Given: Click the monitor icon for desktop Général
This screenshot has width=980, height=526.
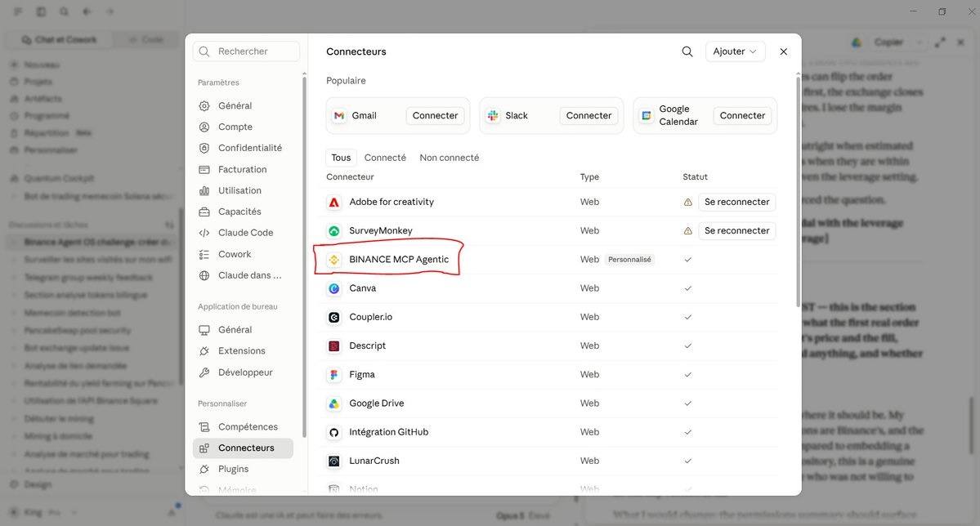Looking at the screenshot, I should click(x=204, y=330).
